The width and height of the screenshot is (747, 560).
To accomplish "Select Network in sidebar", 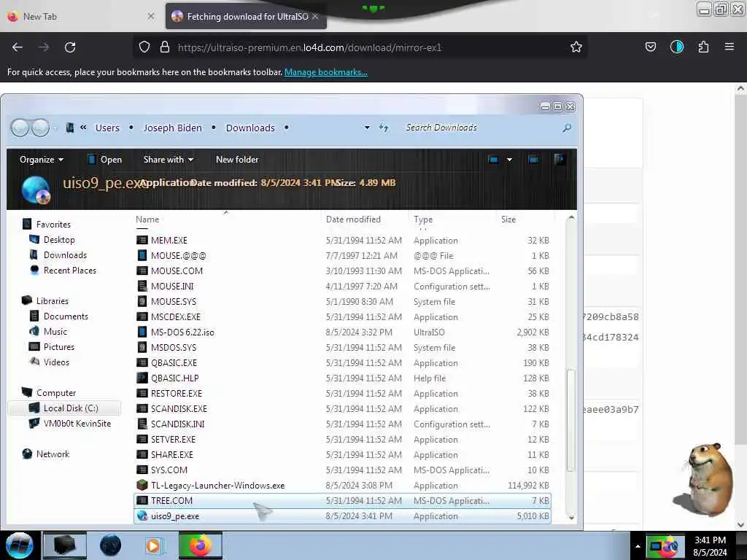I will click(x=46, y=454).
